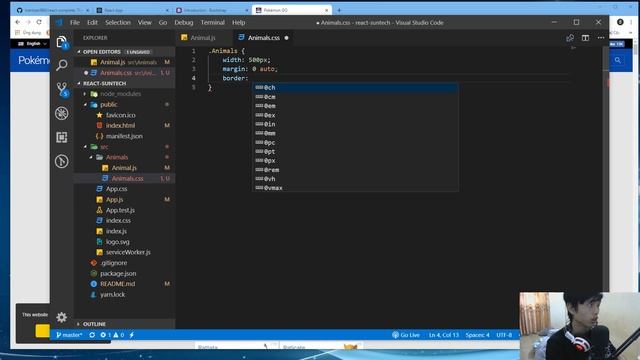
Task: Open the Help menu
Action: [x=239, y=22]
